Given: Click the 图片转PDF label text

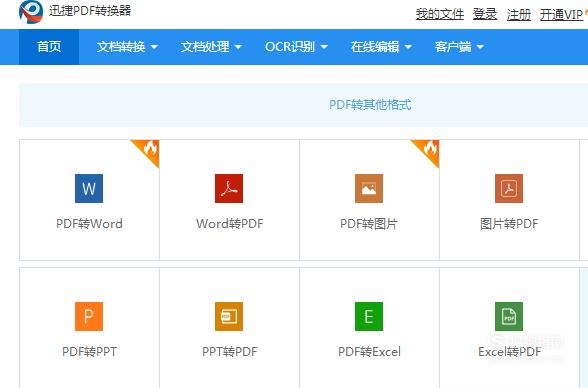Looking at the screenshot, I should point(509,224).
